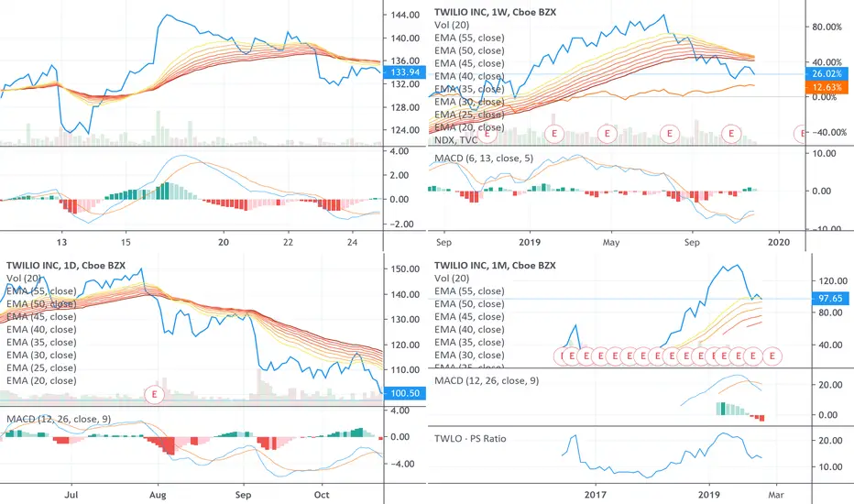Select 'EMA (45, close)' in the 1M chart legend
This screenshot has height=504, width=854.
coord(469,316)
